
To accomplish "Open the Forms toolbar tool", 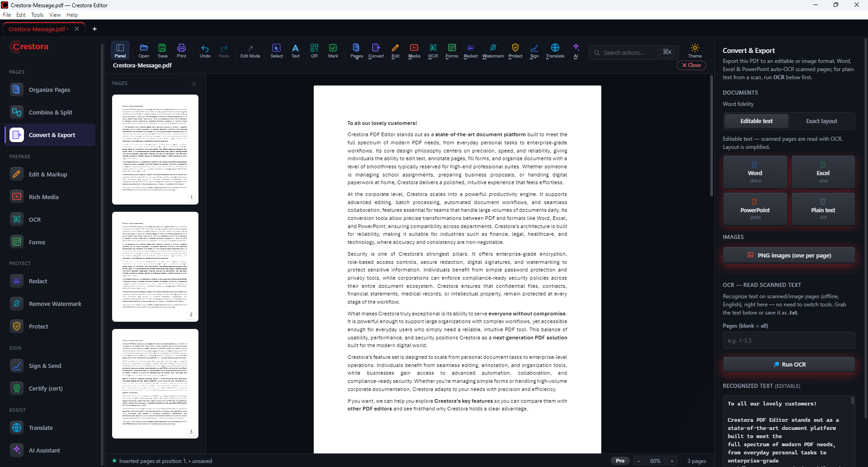I will (x=452, y=51).
